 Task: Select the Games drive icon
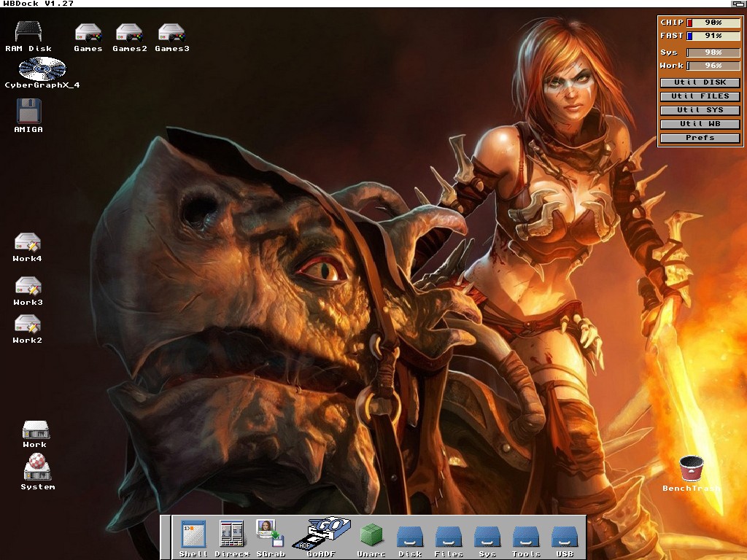click(88, 32)
